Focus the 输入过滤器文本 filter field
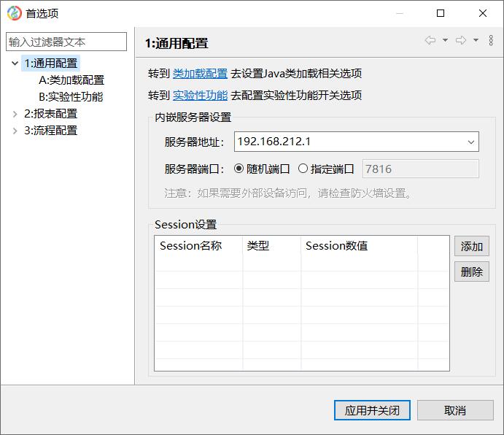Viewport: 504px width, 435px height. (66, 42)
